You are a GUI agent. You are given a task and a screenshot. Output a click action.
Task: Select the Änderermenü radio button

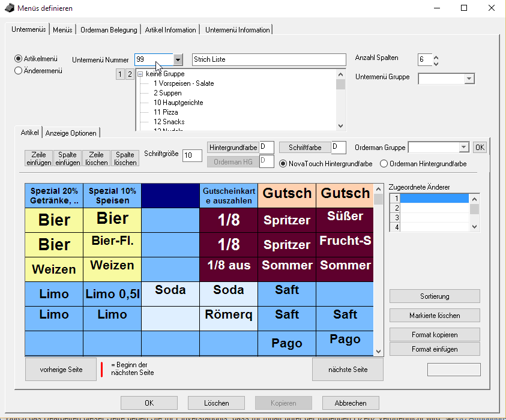18,70
